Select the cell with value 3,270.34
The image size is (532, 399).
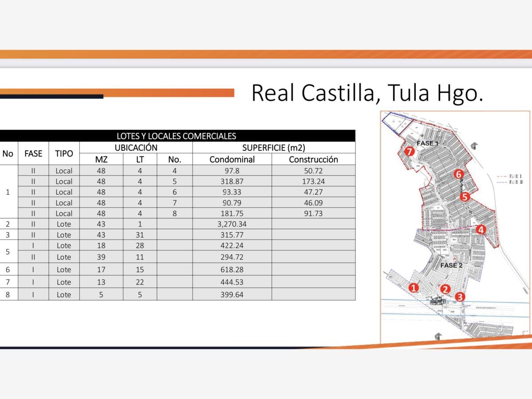coord(232,224)
